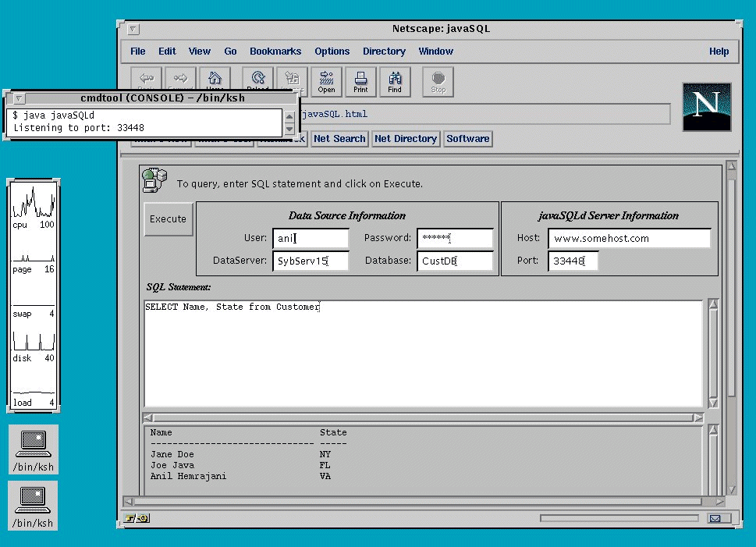Viewport: 756px width, 547px height.
Task: Click the Find binoculars icon
Action: click(x=395, y=81)
